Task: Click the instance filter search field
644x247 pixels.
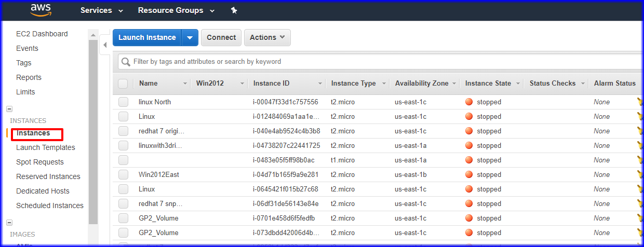Action: point(381,62)
